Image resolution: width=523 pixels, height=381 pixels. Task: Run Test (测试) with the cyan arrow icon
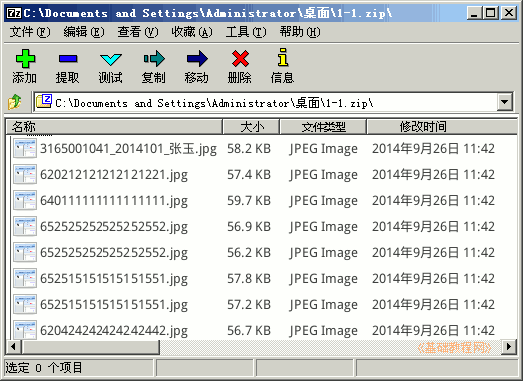pyautogui.click(x=110, y=59)
